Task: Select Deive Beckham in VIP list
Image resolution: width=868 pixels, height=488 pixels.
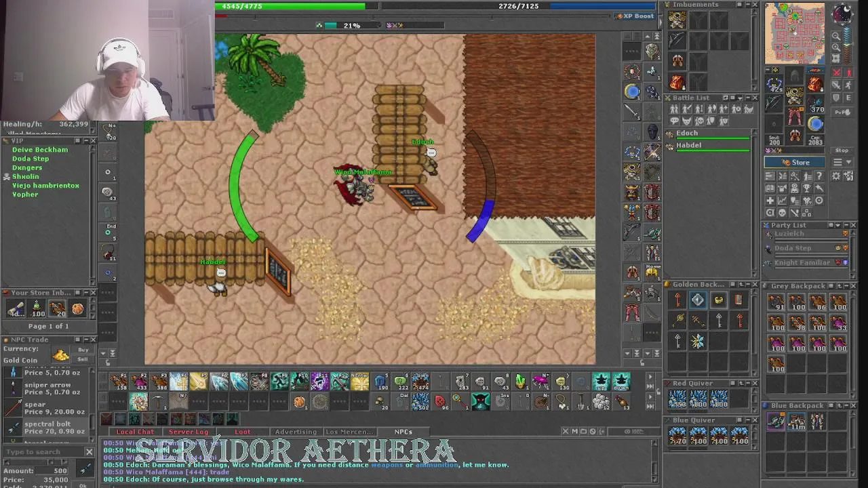Action: point(40,150)
